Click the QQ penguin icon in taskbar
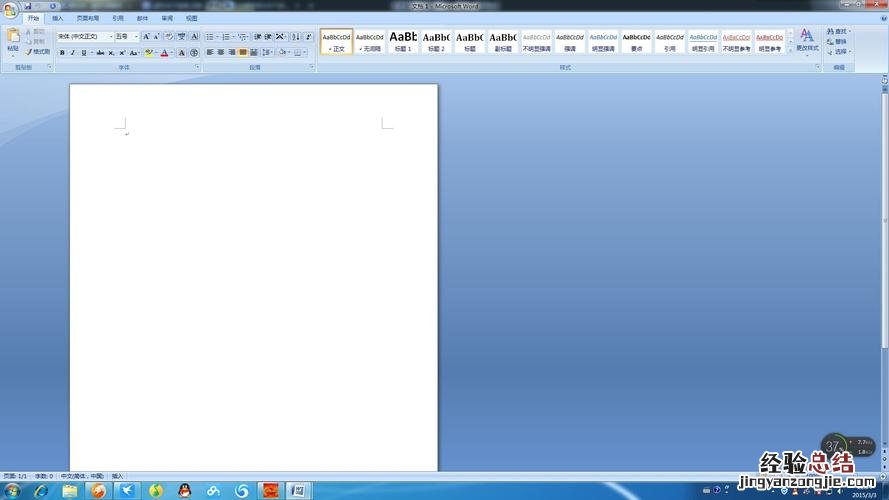 point(184,490)
